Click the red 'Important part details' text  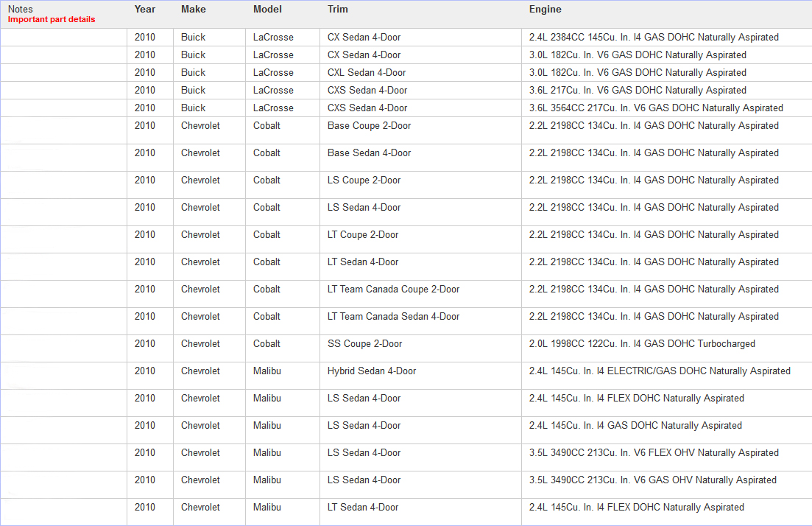[52, 19]
